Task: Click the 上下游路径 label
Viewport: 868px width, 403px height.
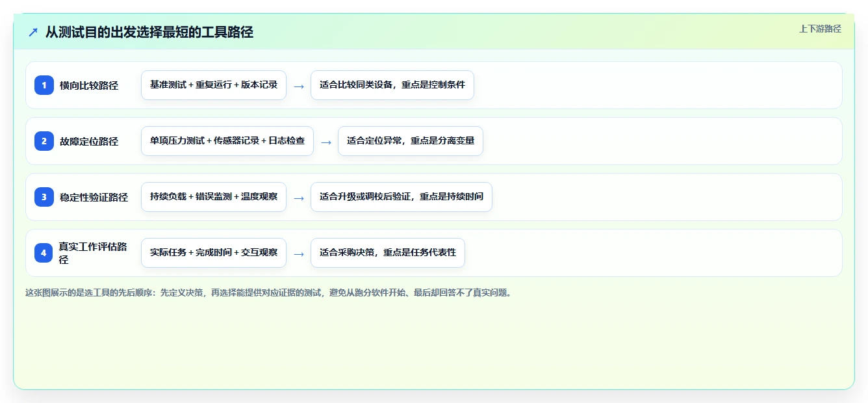Action: tap(820, 29)
